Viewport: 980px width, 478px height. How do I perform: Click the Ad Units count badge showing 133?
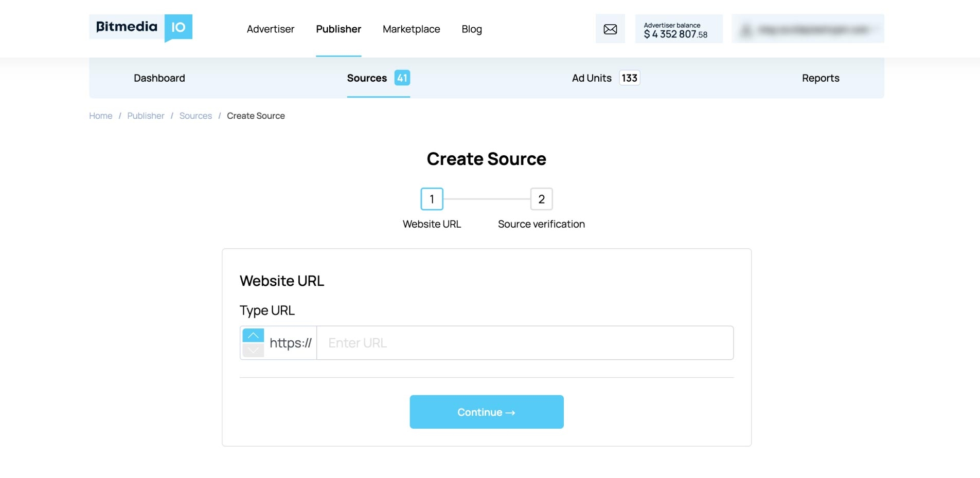pyautogui.click(x=629, y=78)
